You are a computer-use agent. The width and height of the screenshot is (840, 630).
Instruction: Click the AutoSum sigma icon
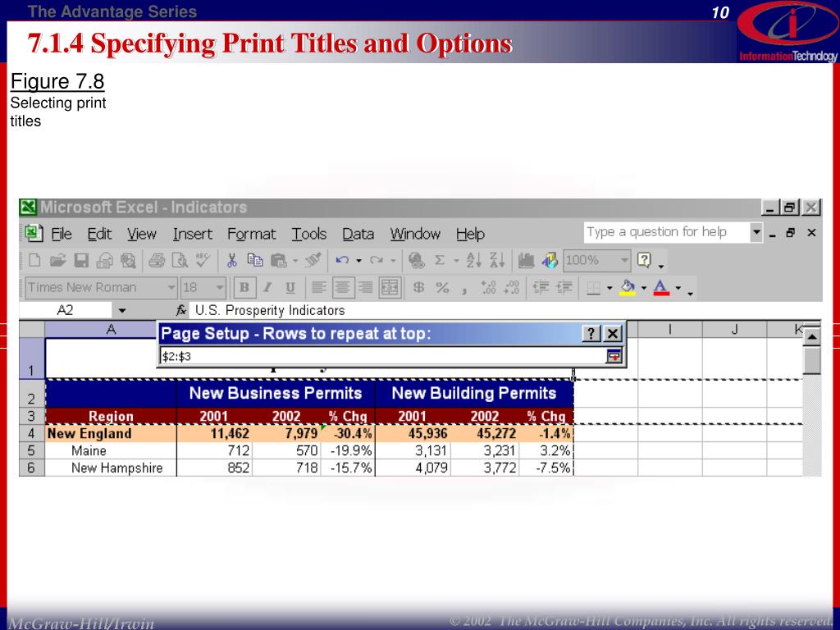click(x=440, y=261)
